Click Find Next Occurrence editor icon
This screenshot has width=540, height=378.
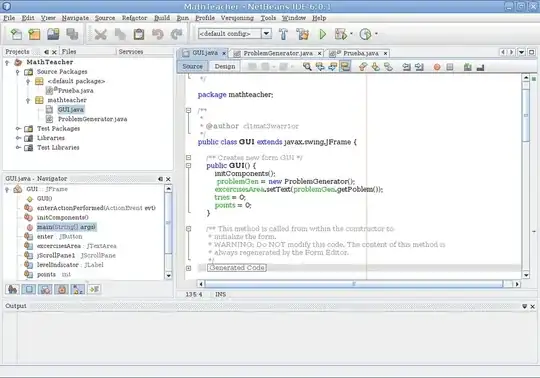pyautogui.click(x=332, y=66)
